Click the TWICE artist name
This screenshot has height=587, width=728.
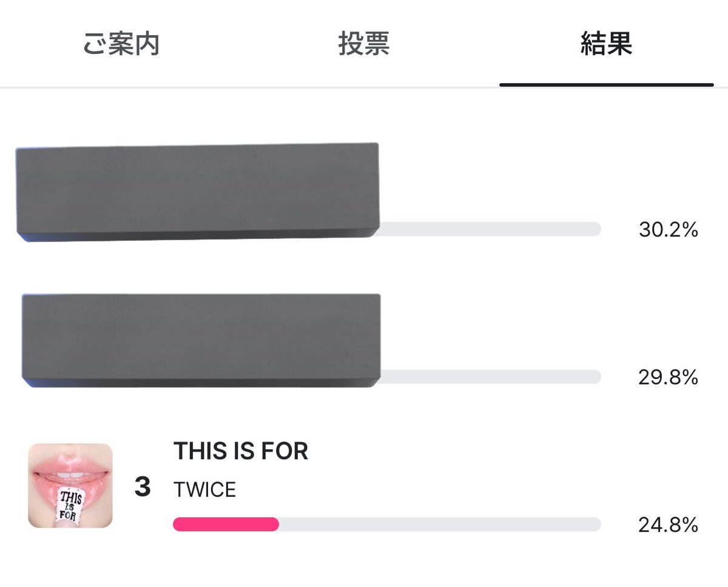coord(204,490)
